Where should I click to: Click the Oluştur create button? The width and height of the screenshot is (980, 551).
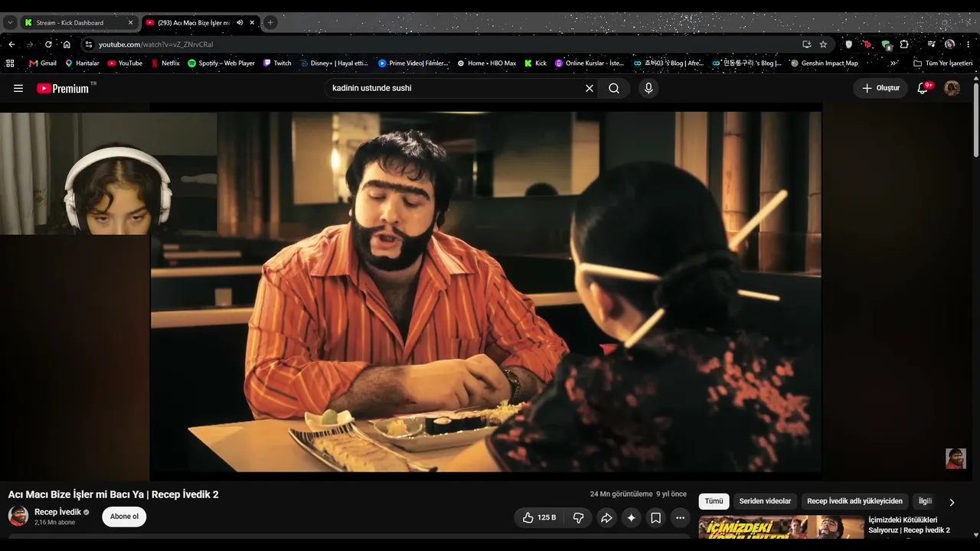coord(880,88)
